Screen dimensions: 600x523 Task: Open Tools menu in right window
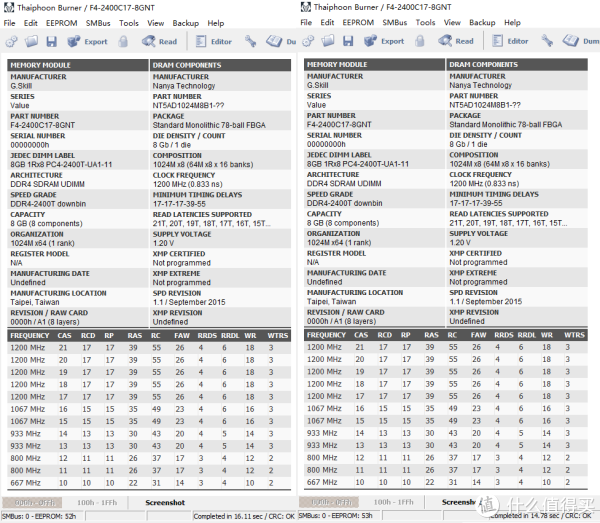click(x=426, y=23)
